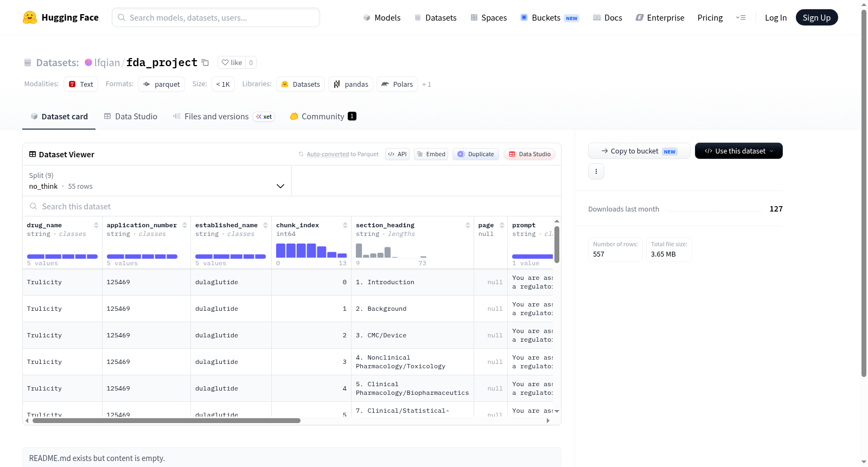Select the '3. CMC/Device' cell
Screen dimensions: 868x467
pos(412,335)
